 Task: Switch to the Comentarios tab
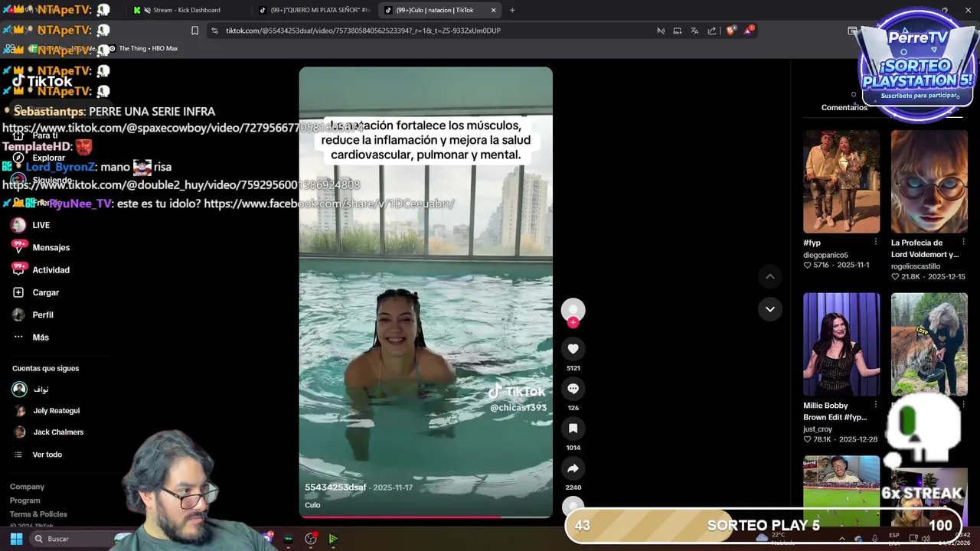844,107
